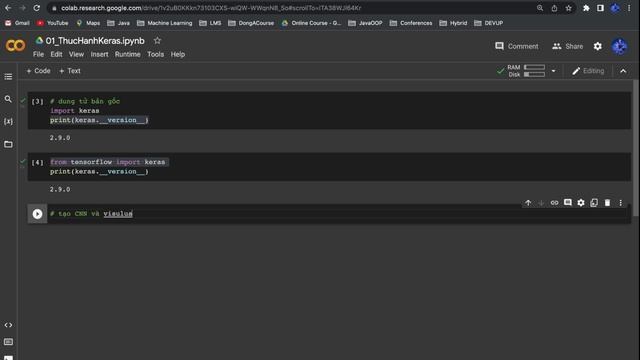Image resolution: width=640 pixels, height=360 pixels.
Task: Open LMS bookmark folder
Action: pyautogui.click(x=210, y=23)
